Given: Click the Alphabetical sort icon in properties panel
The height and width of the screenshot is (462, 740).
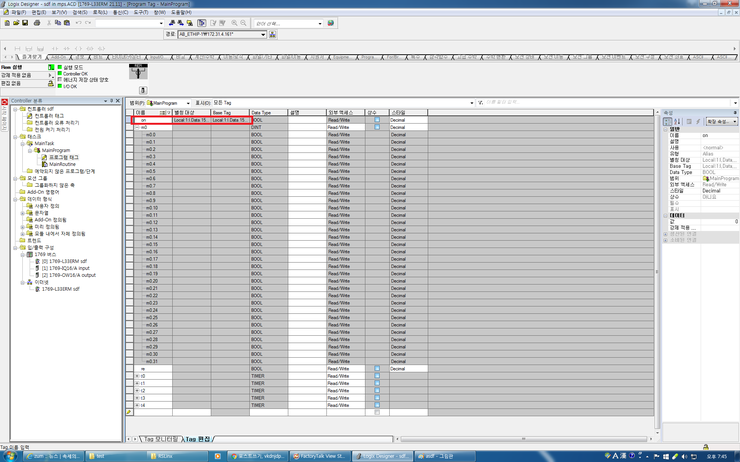Looking at the screenshot, I should 677,121.
